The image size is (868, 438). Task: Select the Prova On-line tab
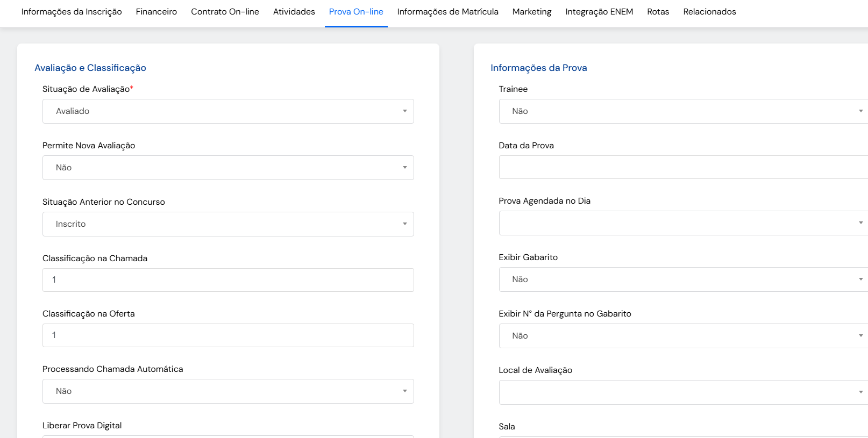point(356,12)
